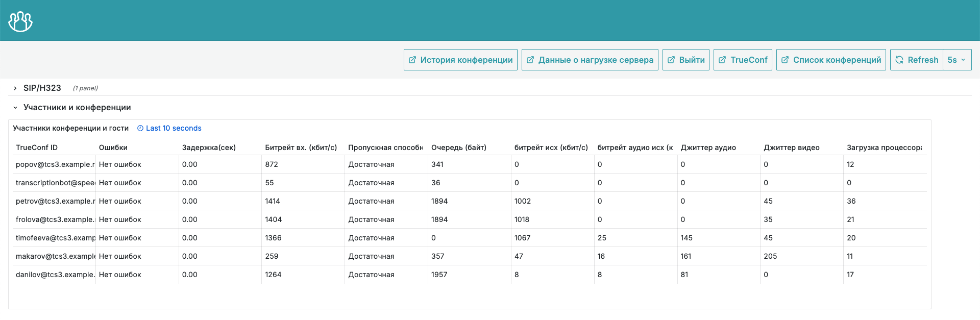
Task: Sort by битрейт аудио исх column
Action: 635,147
